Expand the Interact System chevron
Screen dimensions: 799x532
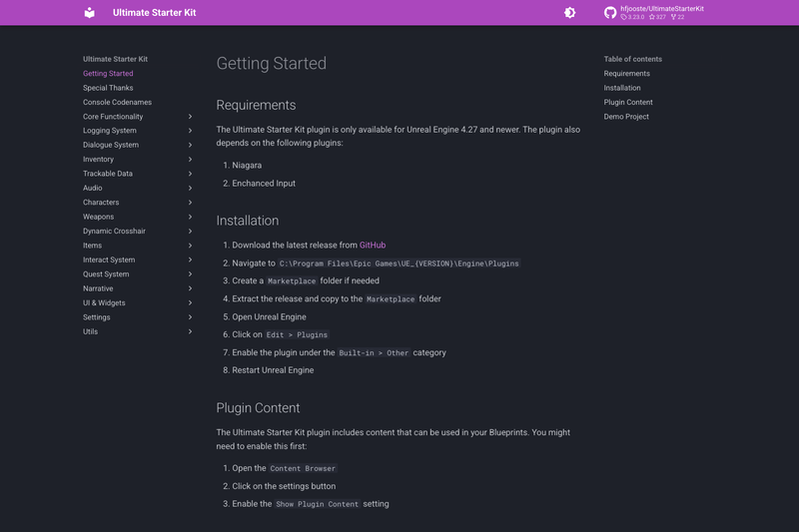coord(190,260)
